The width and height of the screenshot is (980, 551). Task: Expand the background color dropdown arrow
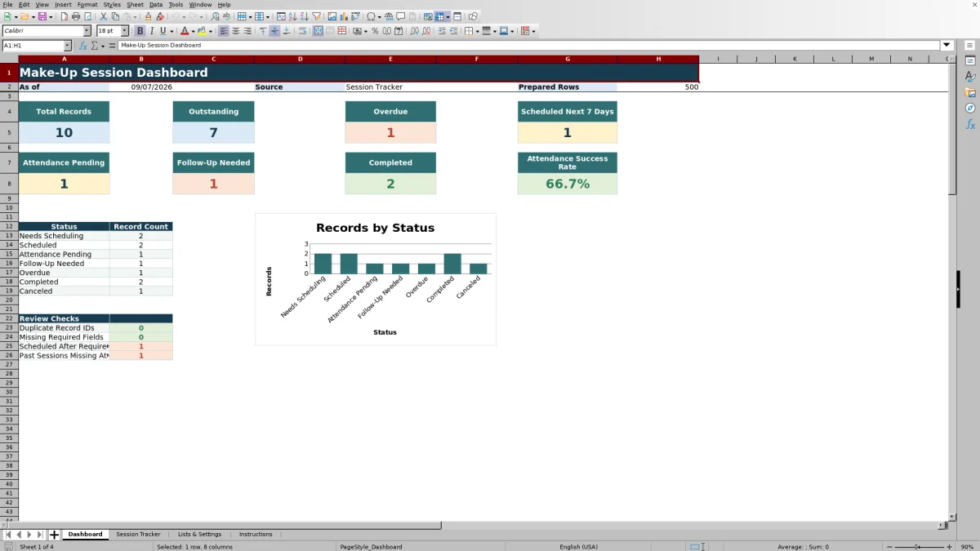[x=211, y=31]
